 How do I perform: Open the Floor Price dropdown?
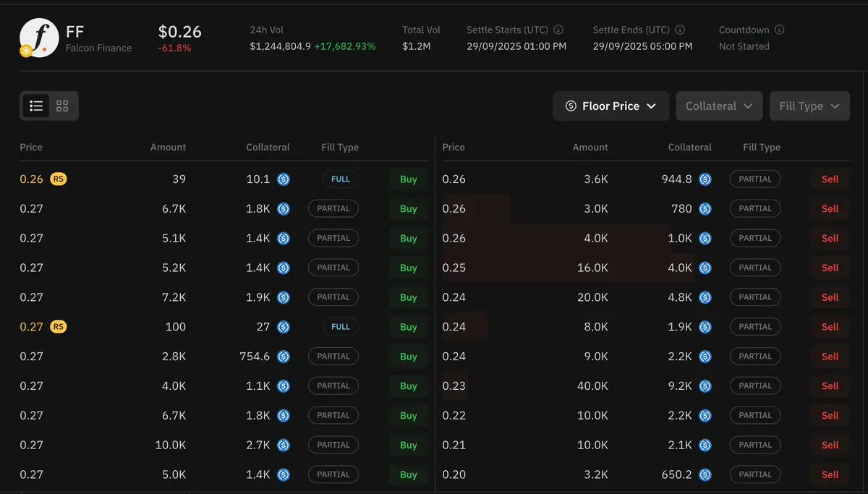click(611, 106)
